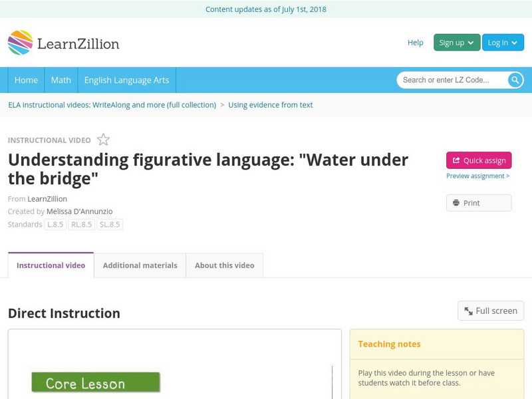The image size is (532, 399).
Task: Focus the Search or enter LZ Code field
Action: (x=452, y=80)
